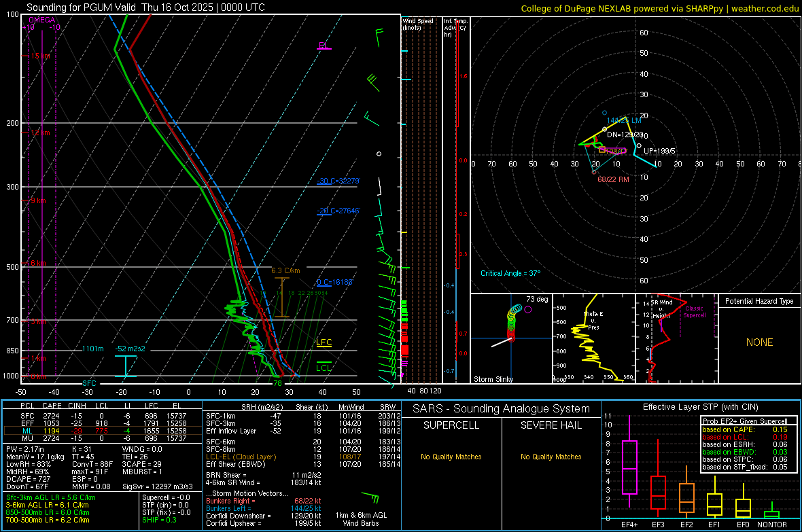Screen dimensions: 802x532
Task: Click the red 'based on LCL: 0.19' line
Action: [x=745, y=437]
